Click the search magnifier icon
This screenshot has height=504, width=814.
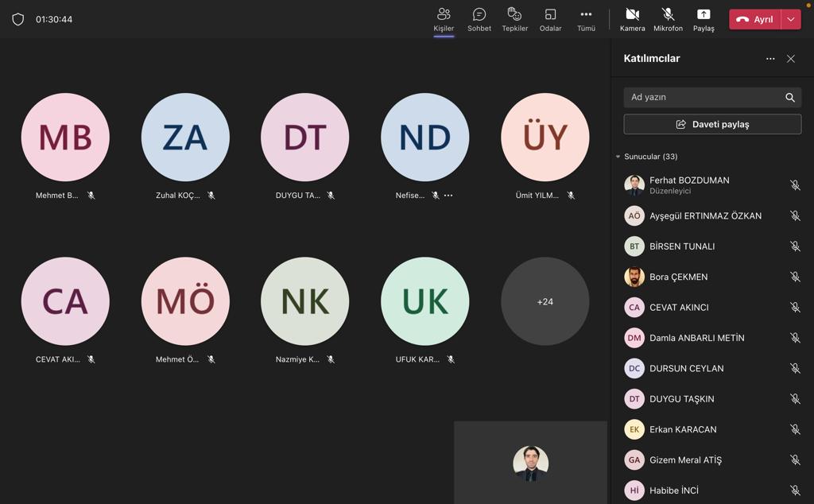789,97
